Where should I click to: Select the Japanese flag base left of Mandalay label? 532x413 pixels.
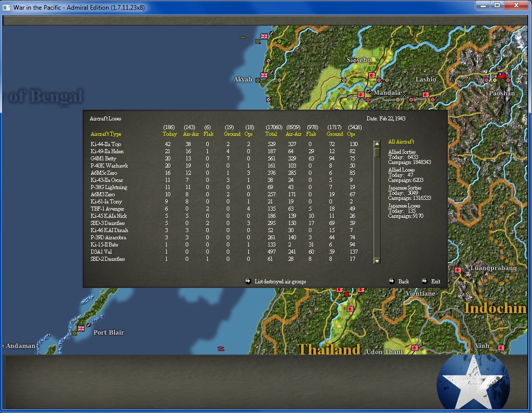(361, 95)
